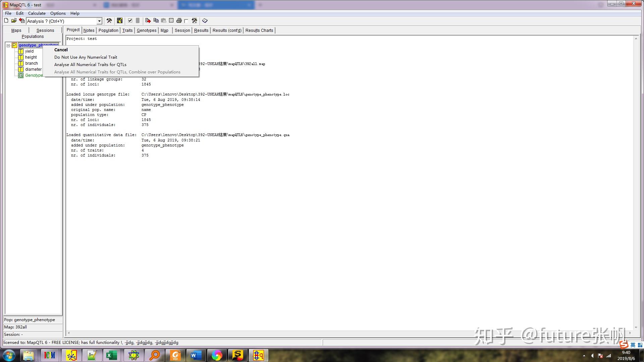Click the hammers calculate icon
644x362 pixels.
pyautogui.click(x=109, y=21)
